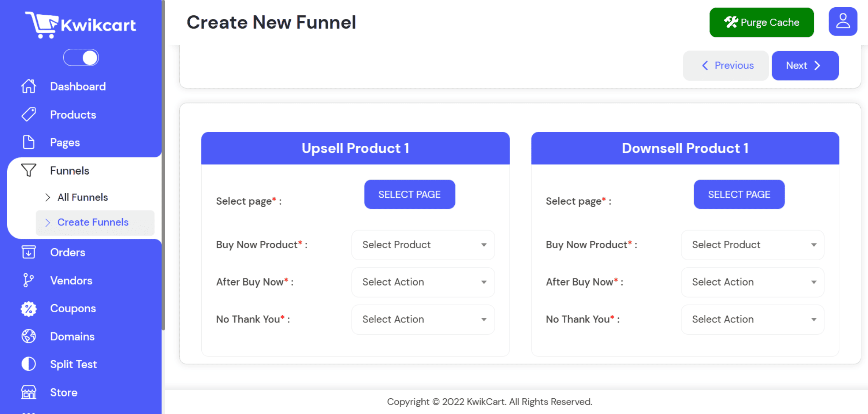Open Downsell No Thank You action dropdown
The image size is (868, 414).
point(753,320)
